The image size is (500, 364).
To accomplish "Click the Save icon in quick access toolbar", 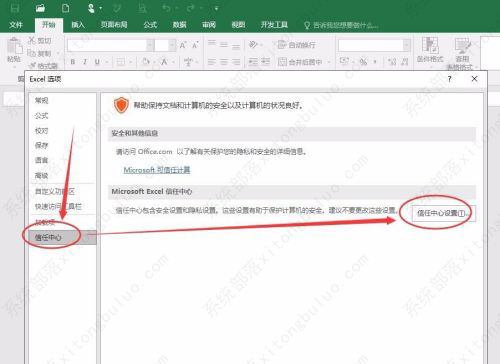I will 15,8.
